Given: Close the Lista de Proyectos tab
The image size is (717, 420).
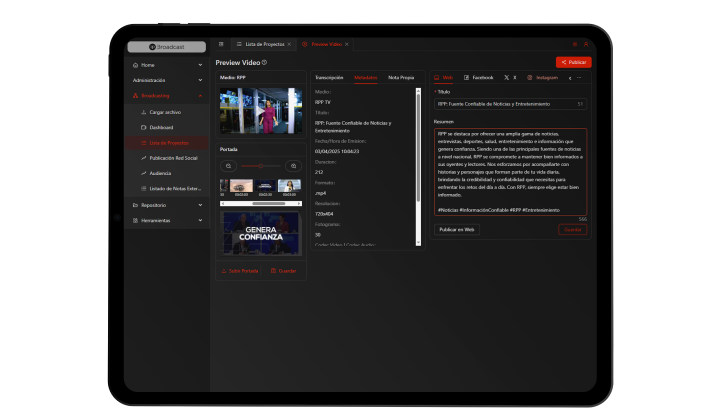Looking at the screenshot, I should [x=289, y=45].
